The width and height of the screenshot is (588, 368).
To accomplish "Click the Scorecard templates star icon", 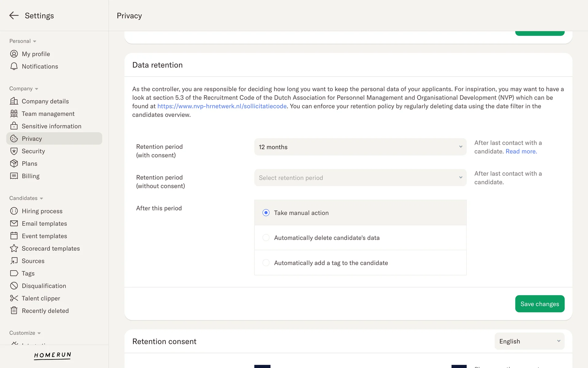I will 14,248.
